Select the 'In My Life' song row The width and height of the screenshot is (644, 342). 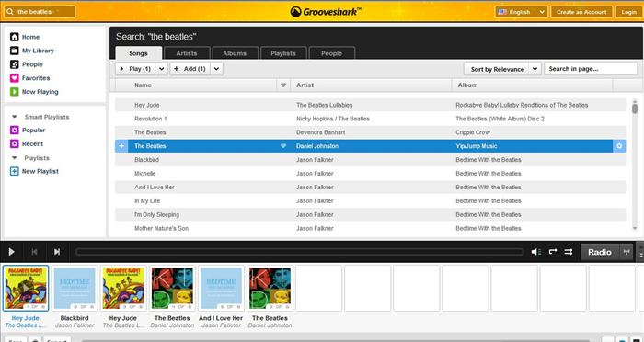(371, 201)
